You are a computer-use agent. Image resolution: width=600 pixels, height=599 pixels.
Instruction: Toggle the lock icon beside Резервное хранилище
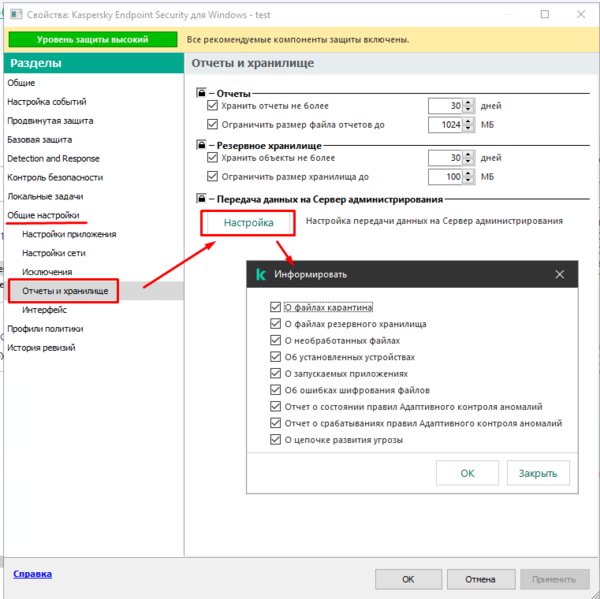point(201,145)
